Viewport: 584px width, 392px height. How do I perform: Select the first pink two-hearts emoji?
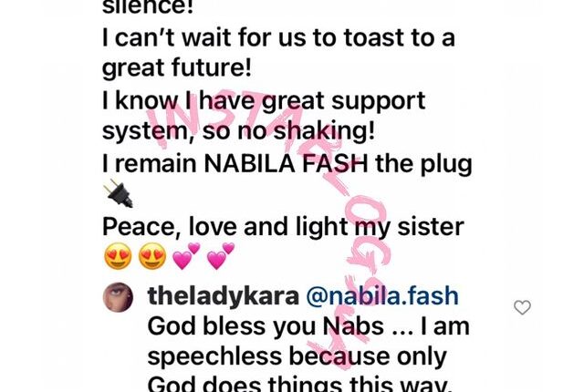click(x=186, y=256)
